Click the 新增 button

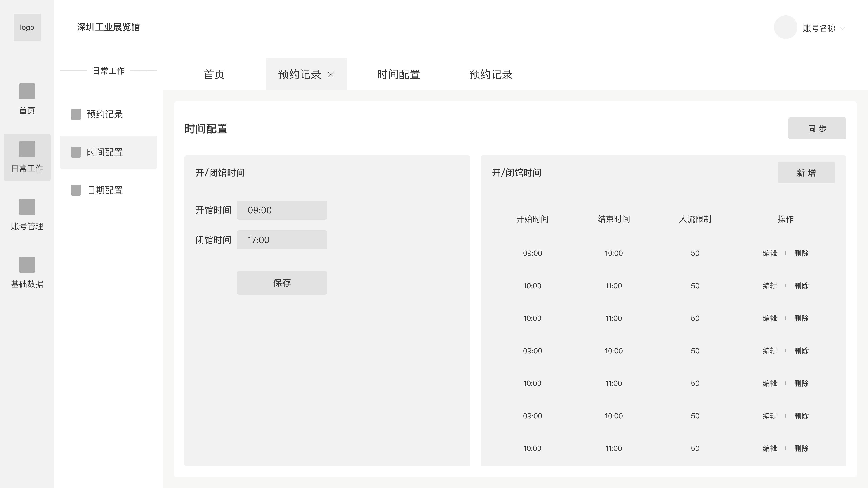(x=806, y=173)
